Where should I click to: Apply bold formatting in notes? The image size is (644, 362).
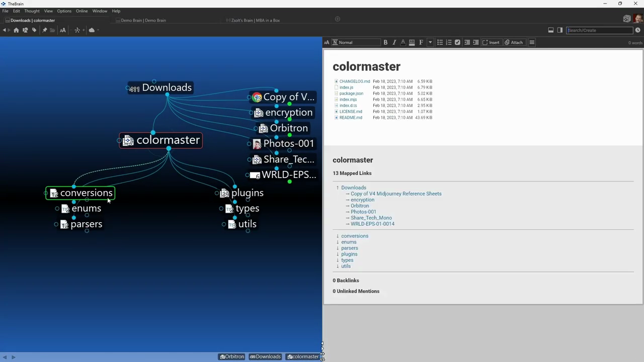coord(385,42)
